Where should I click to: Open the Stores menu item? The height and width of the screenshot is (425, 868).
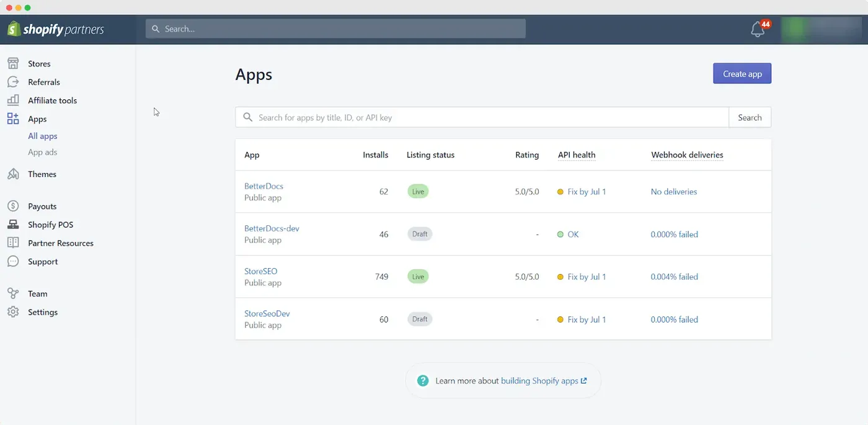tap(39, 63)
